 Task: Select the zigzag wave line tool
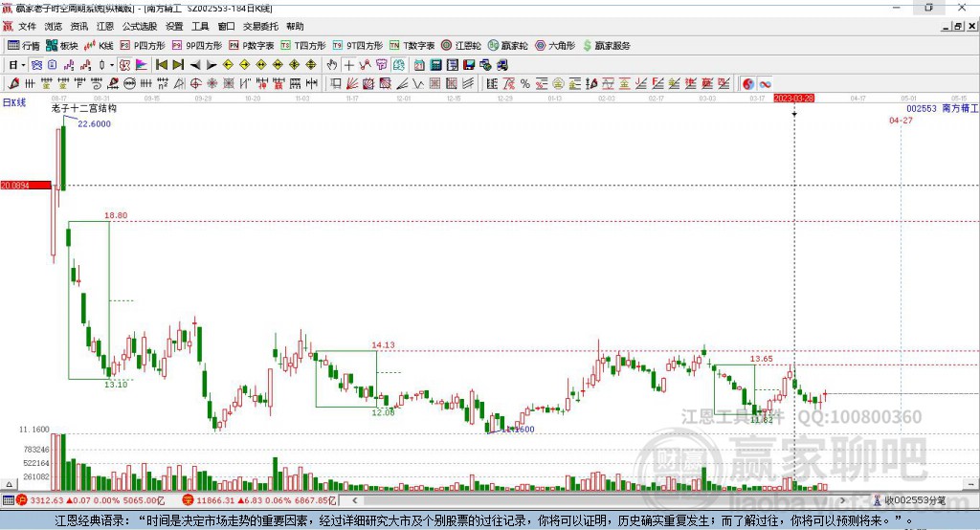click(417, 84)
